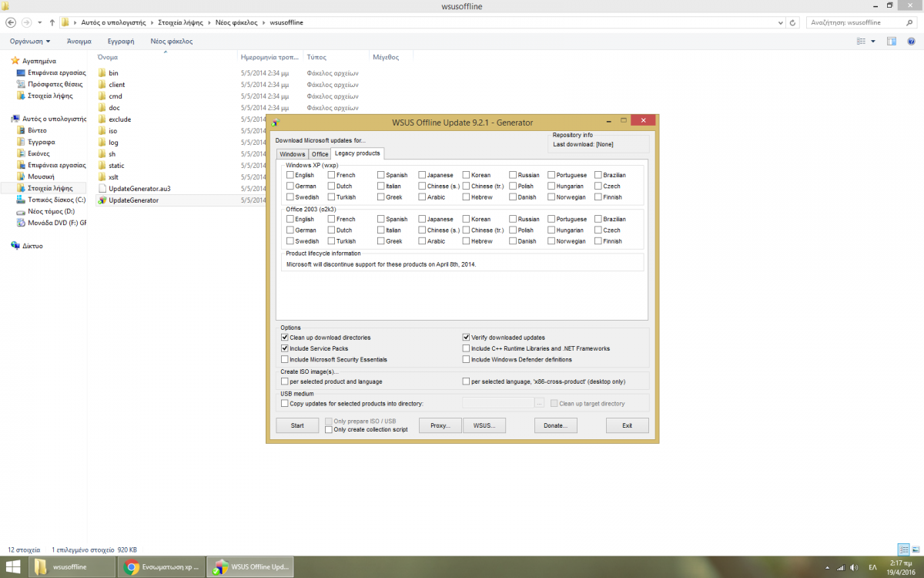This screenshot has height=578, width=924.
Task: Switch to the Windows tab
Action: point(292,154)
